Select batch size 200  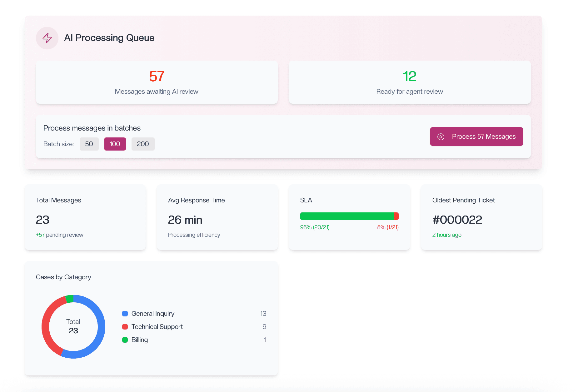click(x=143, y=144)
